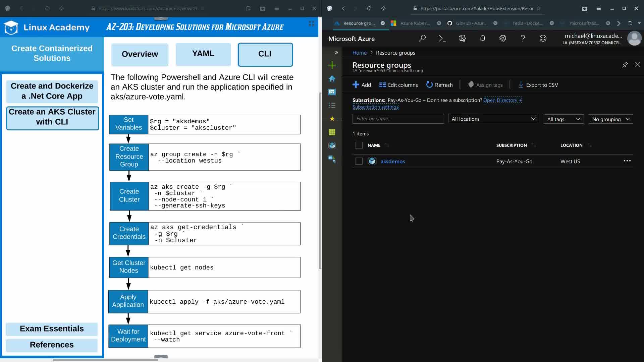Image resolution: width=644 pixels, height=362 pixels.
Task: Check the select-all checkbox beside NAME
Action: 359,145
